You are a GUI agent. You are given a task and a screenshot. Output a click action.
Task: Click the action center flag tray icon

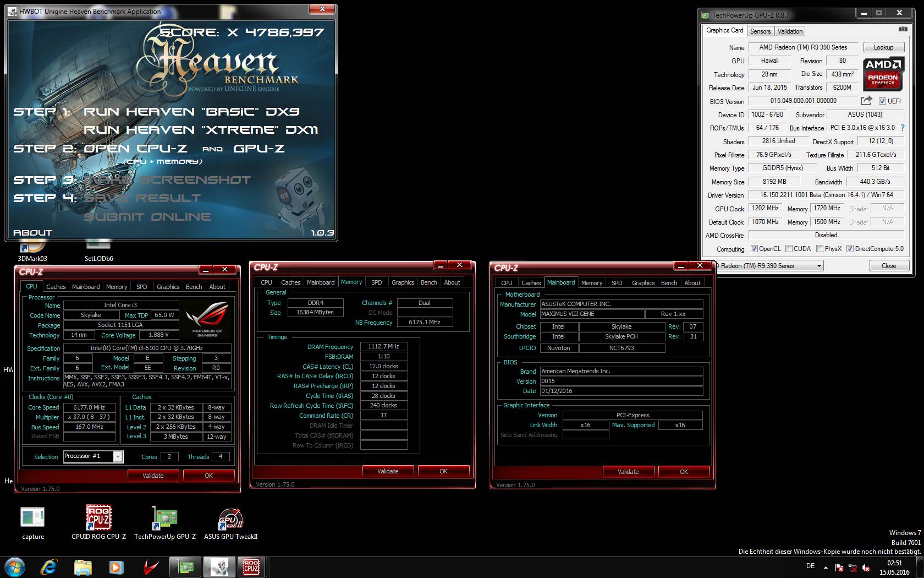[839, 567]
